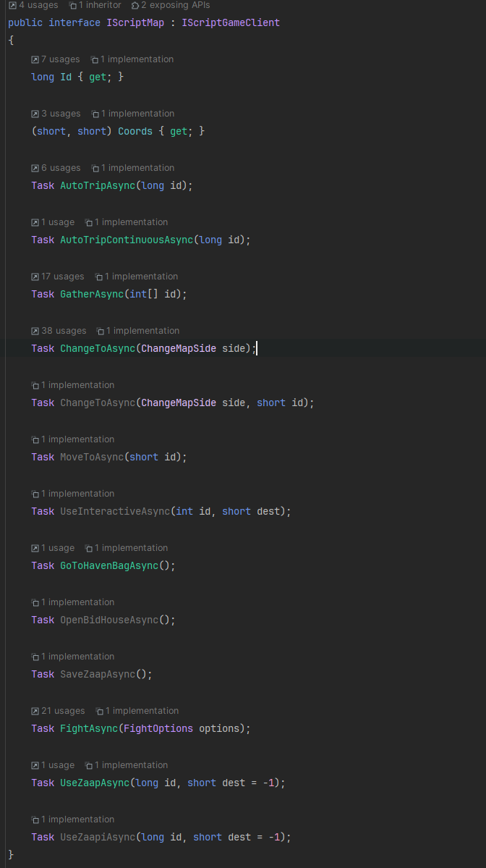Image resolution: width=486 pixels, height=868 pixels.
Task: Open '3 usages' above the Coords property
Action: [x=61, y=114]
